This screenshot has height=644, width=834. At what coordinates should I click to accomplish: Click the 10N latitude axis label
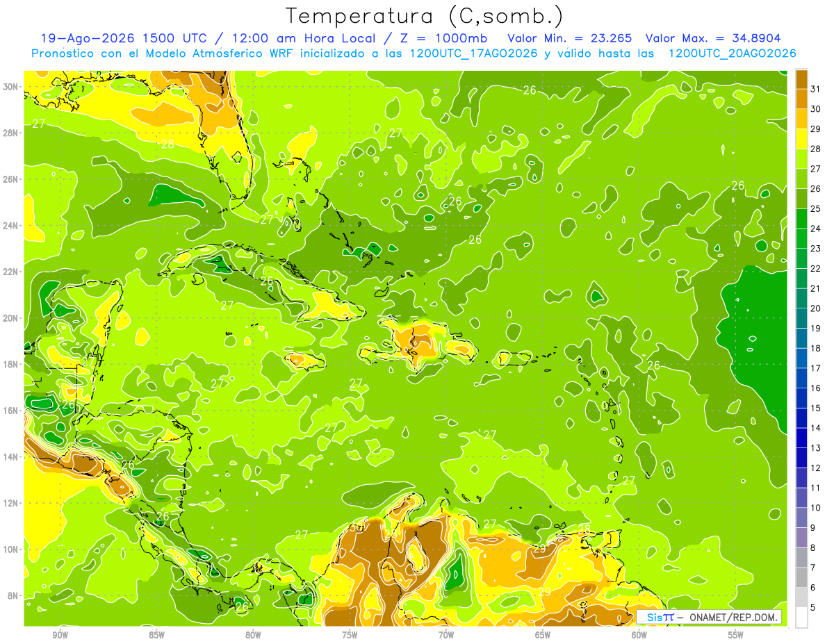tap(11, 549)
